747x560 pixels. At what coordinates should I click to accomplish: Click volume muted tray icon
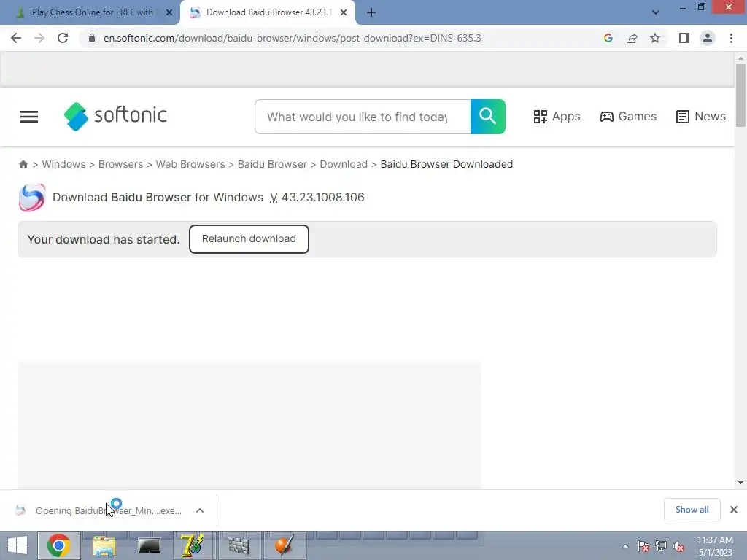click(x=678, y=546)
